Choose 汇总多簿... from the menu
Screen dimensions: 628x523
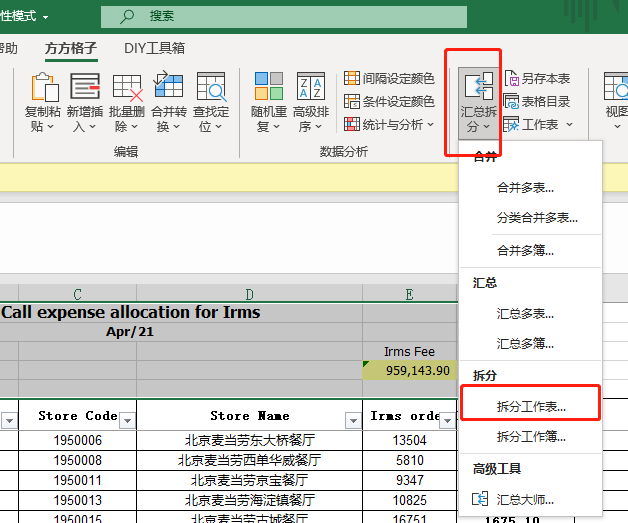[529, 344]
